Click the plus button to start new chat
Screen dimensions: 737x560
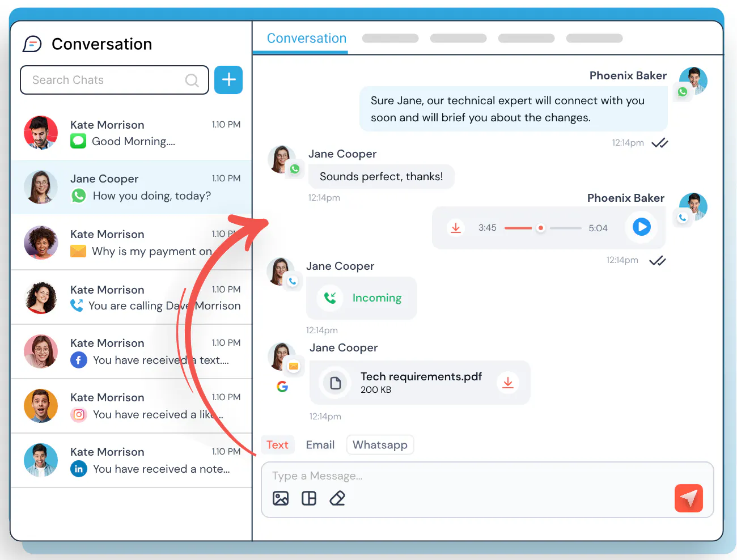coord(228,80)
